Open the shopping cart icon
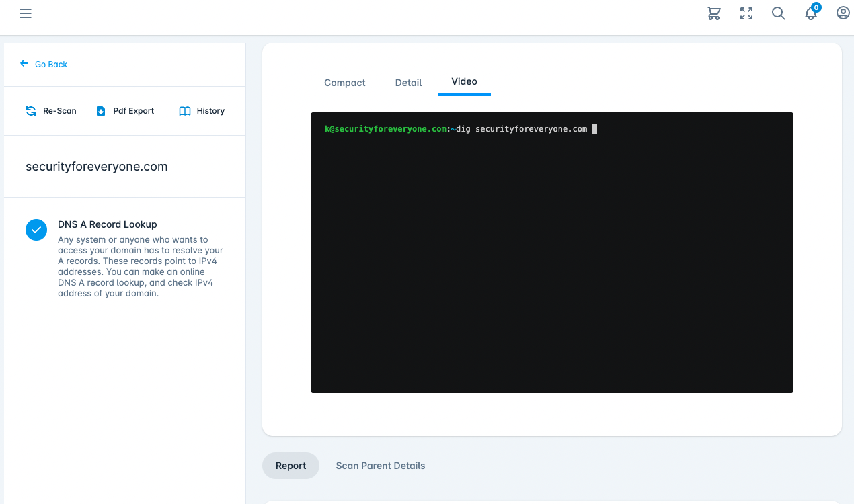 point(714,13)
